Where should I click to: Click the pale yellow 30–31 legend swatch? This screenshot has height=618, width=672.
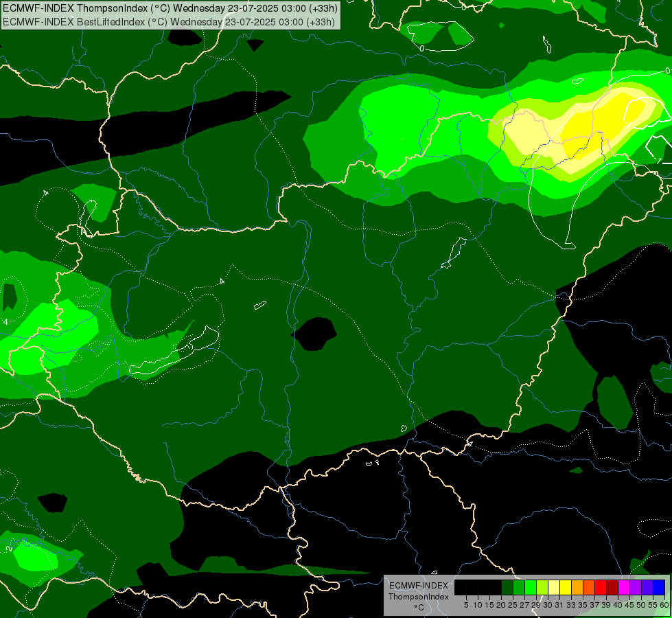[554, 587]
